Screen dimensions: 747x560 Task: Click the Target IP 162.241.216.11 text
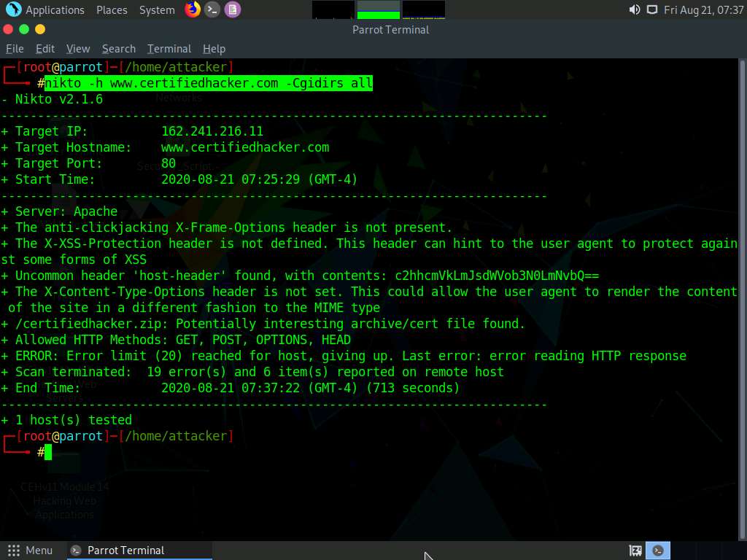[x=212, y=131]
